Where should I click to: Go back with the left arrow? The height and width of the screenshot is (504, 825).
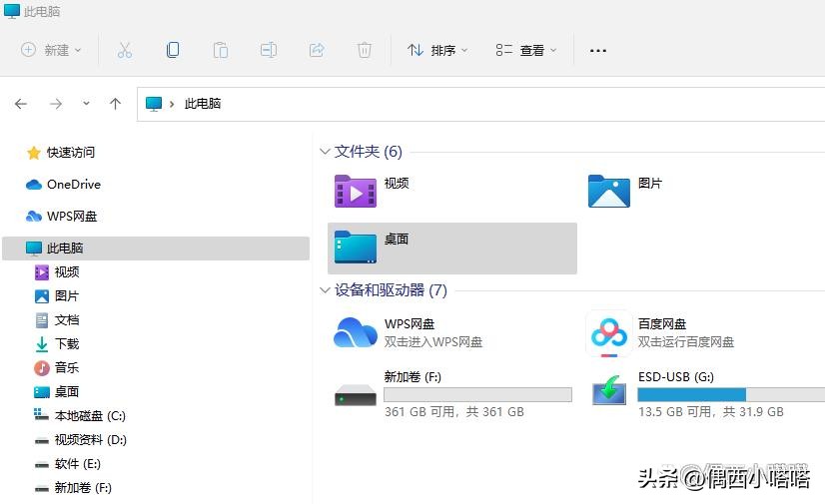(x=21, y=104)
